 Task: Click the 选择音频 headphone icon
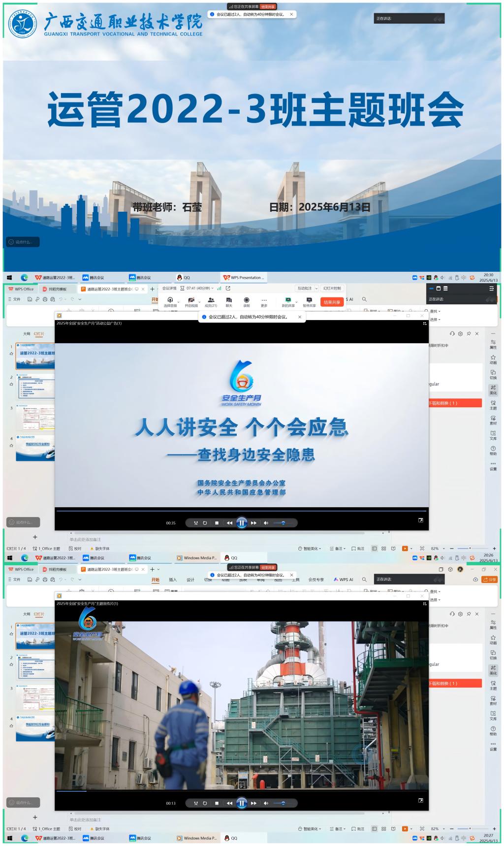(x=170, y=300)
